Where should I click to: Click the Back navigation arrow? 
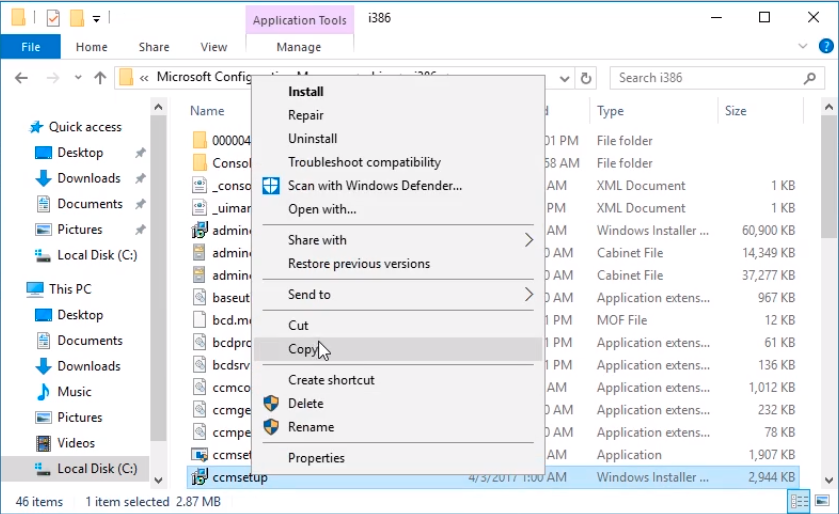point(21,78)
